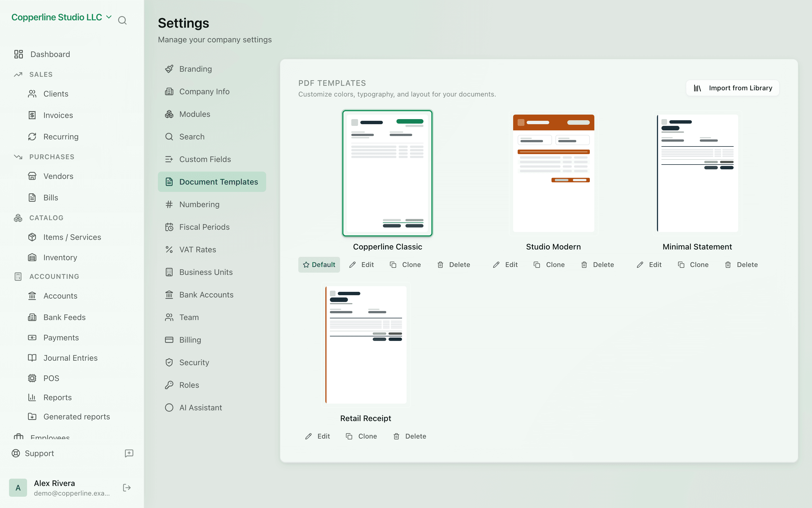Viewport: 812px width, 508px height.
Task: Clone the Retail Receipt template
Action: [361, 436]
